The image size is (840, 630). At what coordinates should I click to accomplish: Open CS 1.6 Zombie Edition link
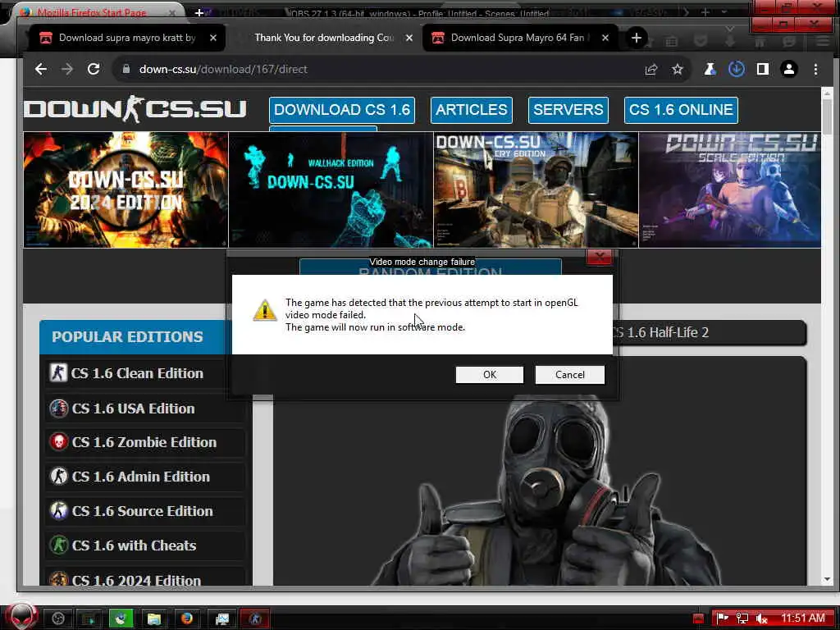click(144, 442)
